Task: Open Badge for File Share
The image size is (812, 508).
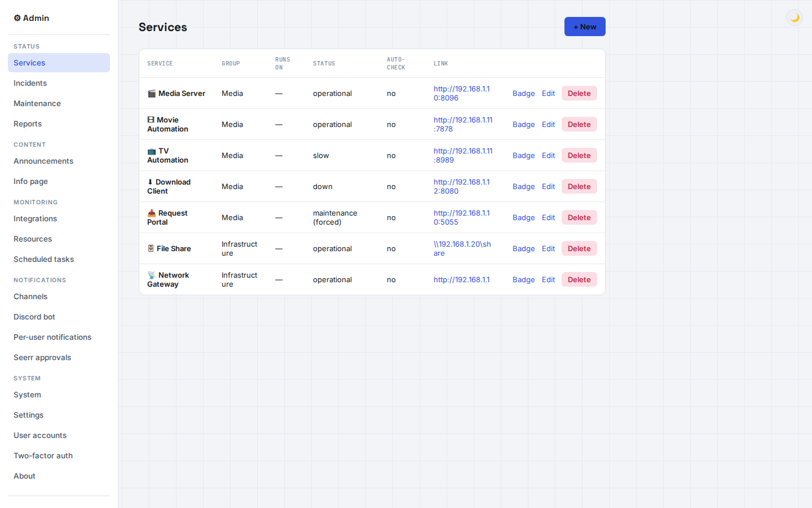Action: (523, 249)
